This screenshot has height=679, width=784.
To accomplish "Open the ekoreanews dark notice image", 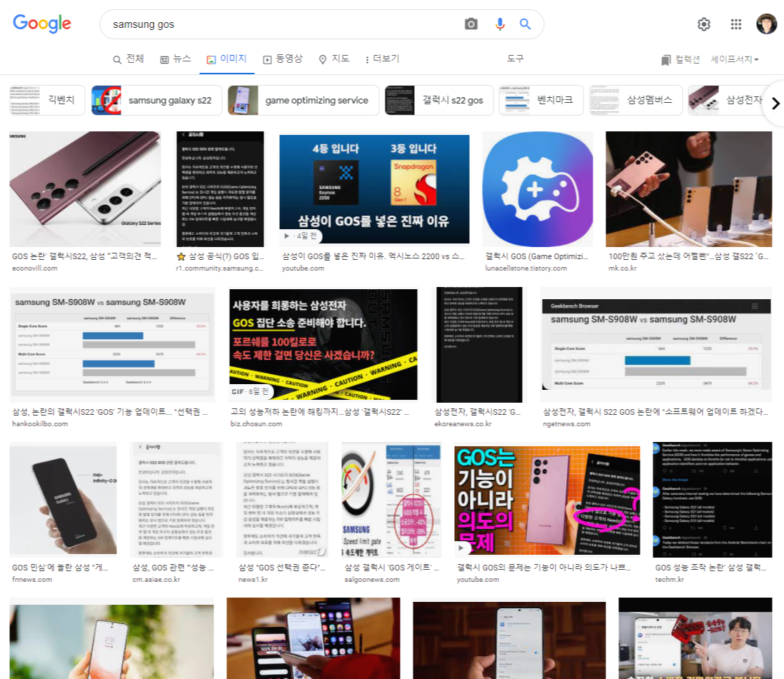I will 479,345.
